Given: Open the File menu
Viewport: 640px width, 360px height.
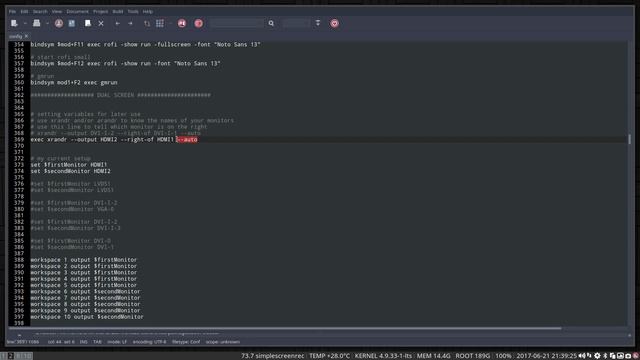Looking at the screenshot, I should (12, 11).
